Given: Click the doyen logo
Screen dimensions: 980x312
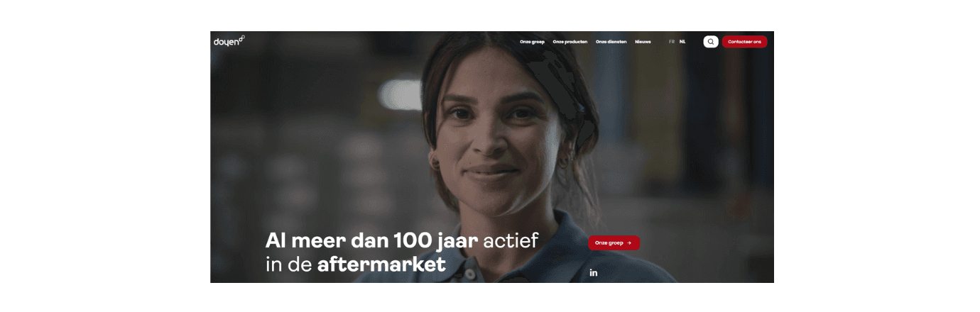Looking at the screenshot, I should 229,41.
